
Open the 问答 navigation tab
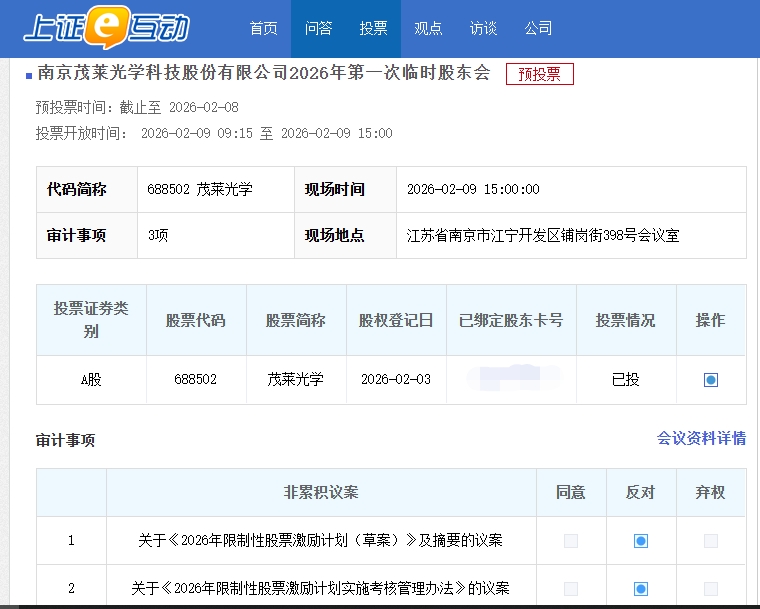[318, 28]
